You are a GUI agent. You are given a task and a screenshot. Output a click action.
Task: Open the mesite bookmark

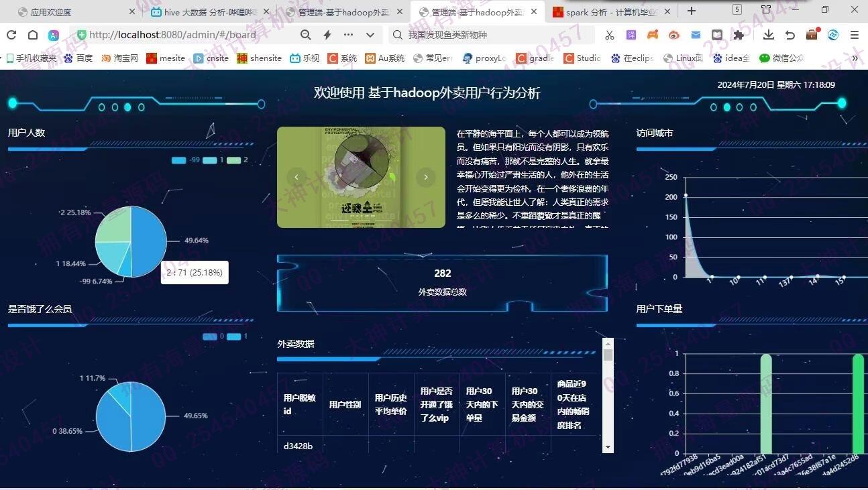coord(166,58)
